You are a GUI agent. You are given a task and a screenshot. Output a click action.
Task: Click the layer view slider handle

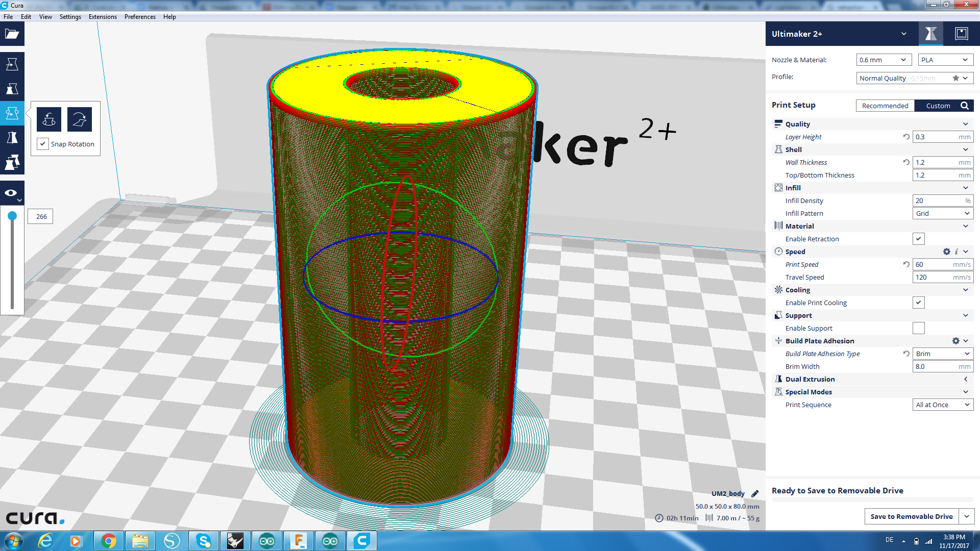12,216
